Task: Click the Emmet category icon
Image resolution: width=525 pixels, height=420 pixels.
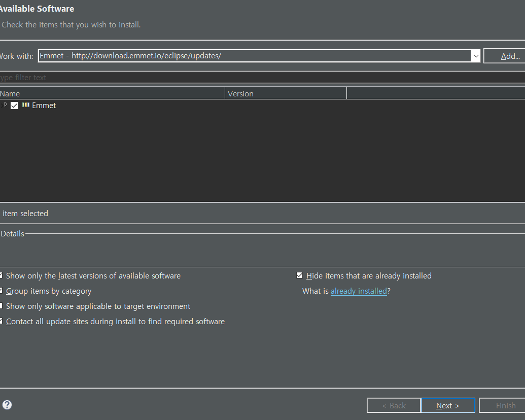Action: tap(26, 105)
